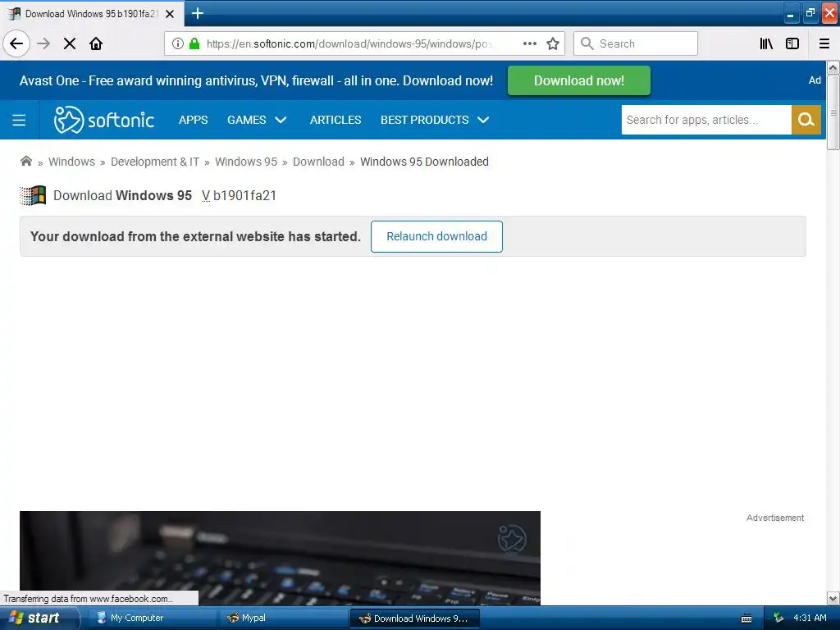The image size is (840, 630).
Task: Switch to My Computer in taskbar
Action: tap(151, 619)
